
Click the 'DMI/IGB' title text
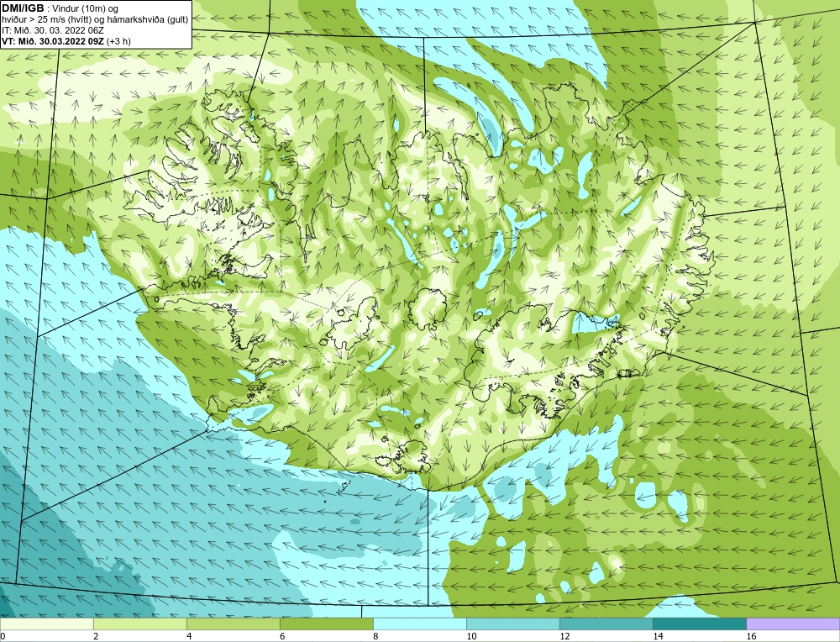click(x=23, y=8)
